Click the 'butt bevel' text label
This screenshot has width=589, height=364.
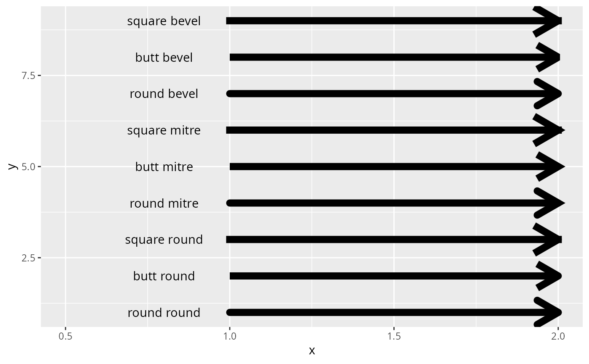pos(164,58)
